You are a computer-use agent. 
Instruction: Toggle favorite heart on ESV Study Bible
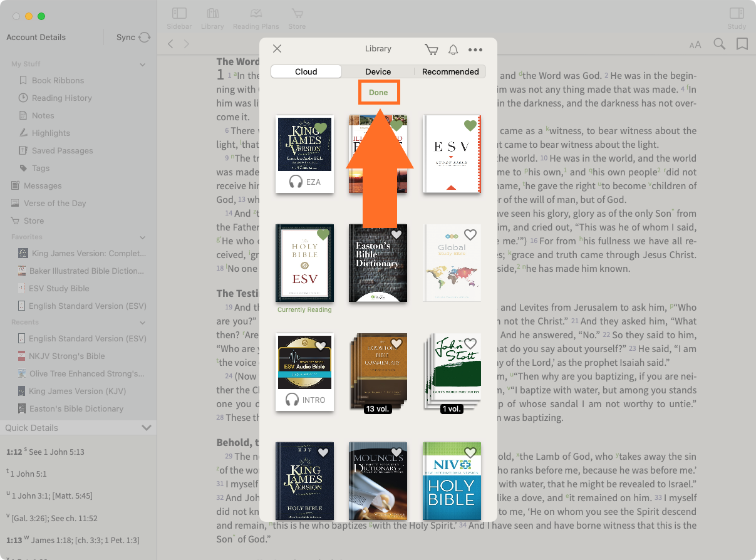(470, 125)
